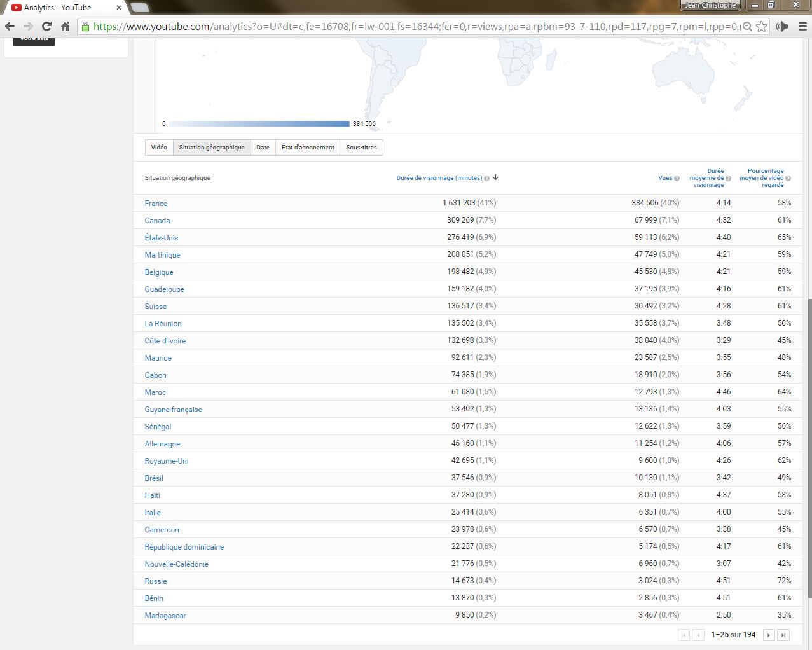Viewport: 812px width, 650px height.
Task: Open the Chrome hamburger menu
Action: [802, 26]
